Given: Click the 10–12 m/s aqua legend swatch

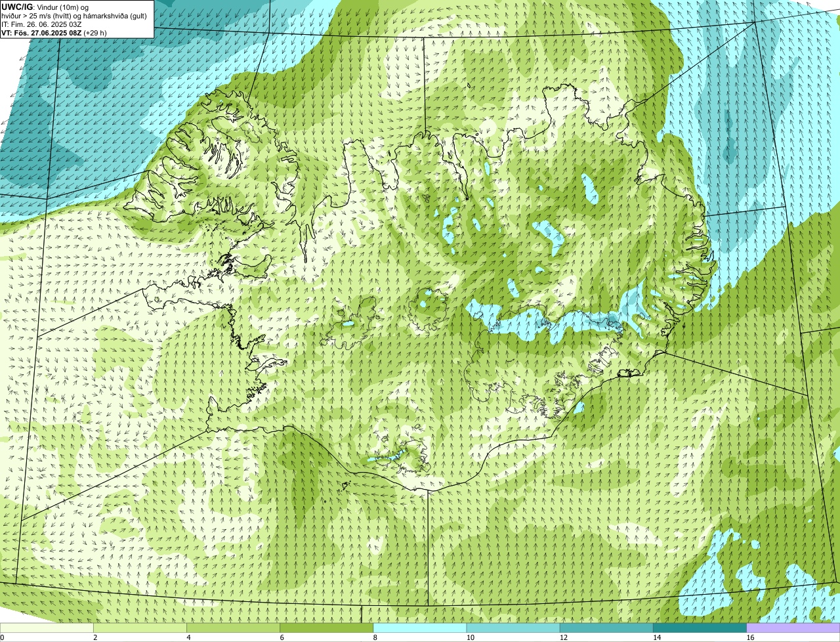Looking at the screenshot, I should (x=513, y=628).
